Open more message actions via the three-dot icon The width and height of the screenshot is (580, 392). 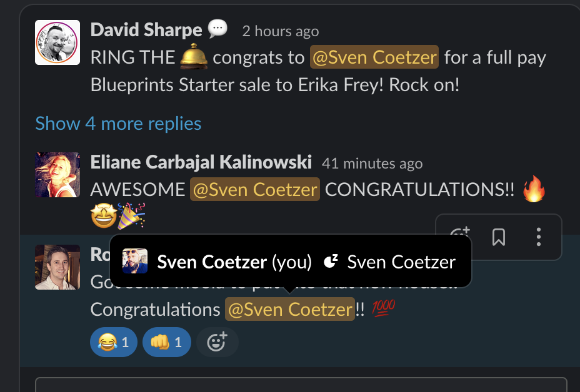(538, 237)
